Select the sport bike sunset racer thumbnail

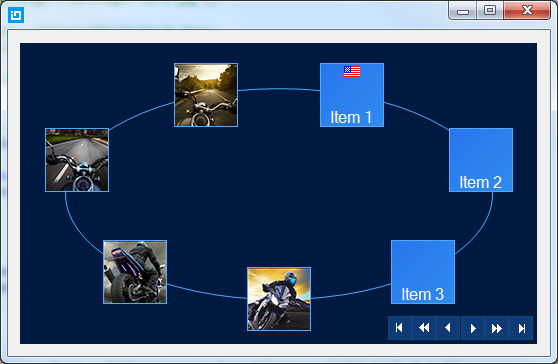(x=279, y=299)
